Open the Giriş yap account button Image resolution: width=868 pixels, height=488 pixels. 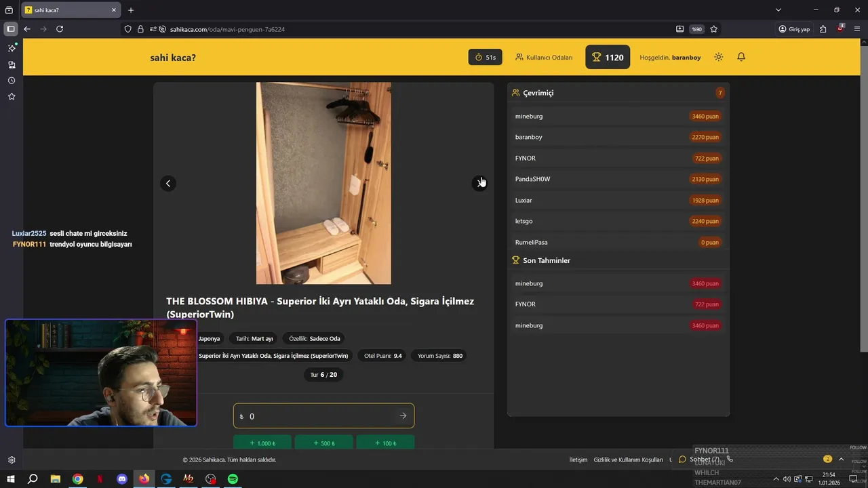[x=794, y=29]
